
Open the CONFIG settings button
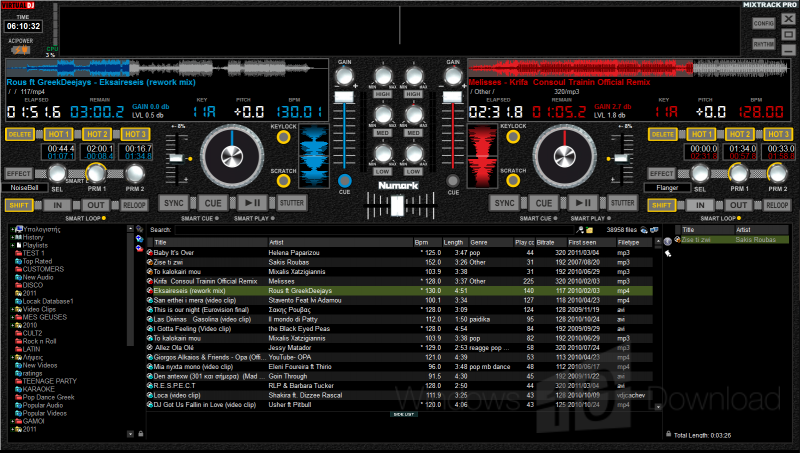(x=763, y=23)
